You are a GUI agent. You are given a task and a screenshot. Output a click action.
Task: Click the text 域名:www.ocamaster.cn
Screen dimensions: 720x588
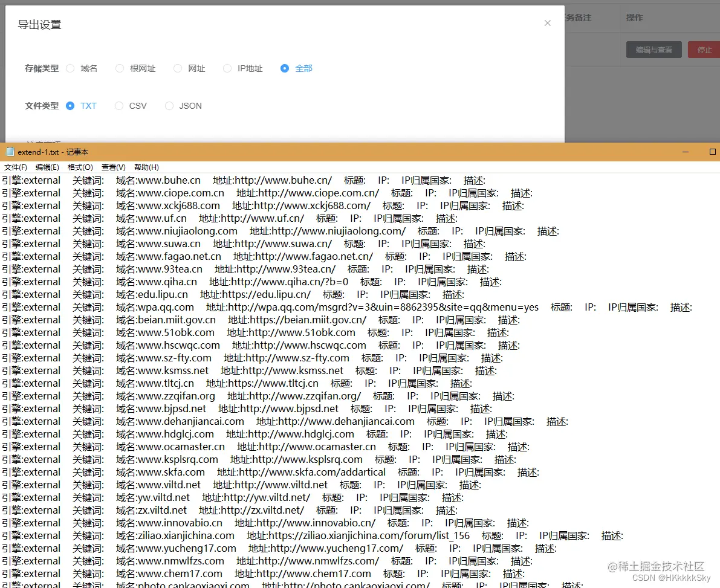click(170, 447)
